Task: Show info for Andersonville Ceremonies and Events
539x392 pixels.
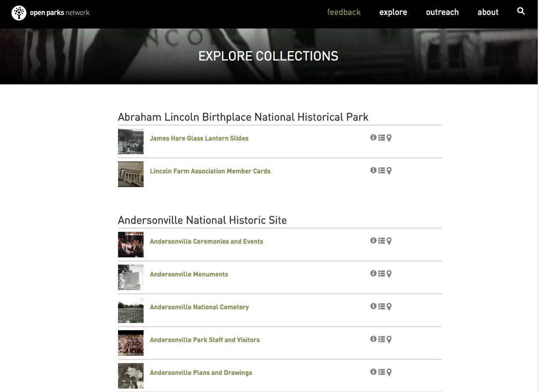Action: [x=373, y=240]
